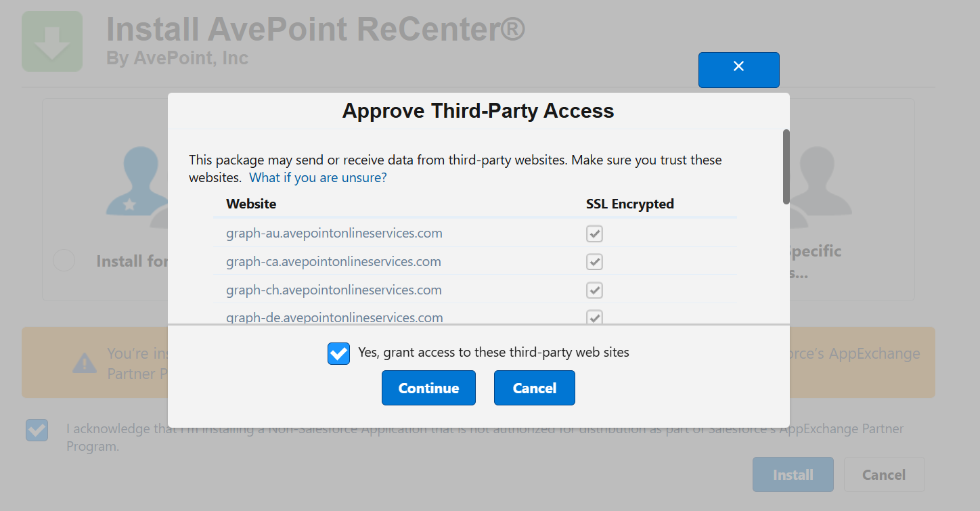This screenshot has width=980, height=511.
Task: Click SSL Encrypted checkbox for graph-ch website
Action: [x=594, y=290]
